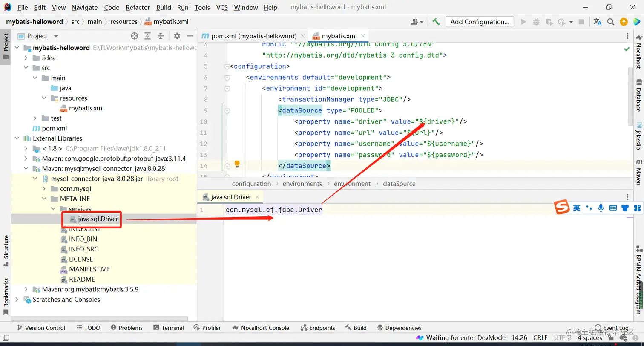Screen dimensions: 644x346
Task: Collapse the resources folder
Action: pyautogui.click(x=44, y=98)
